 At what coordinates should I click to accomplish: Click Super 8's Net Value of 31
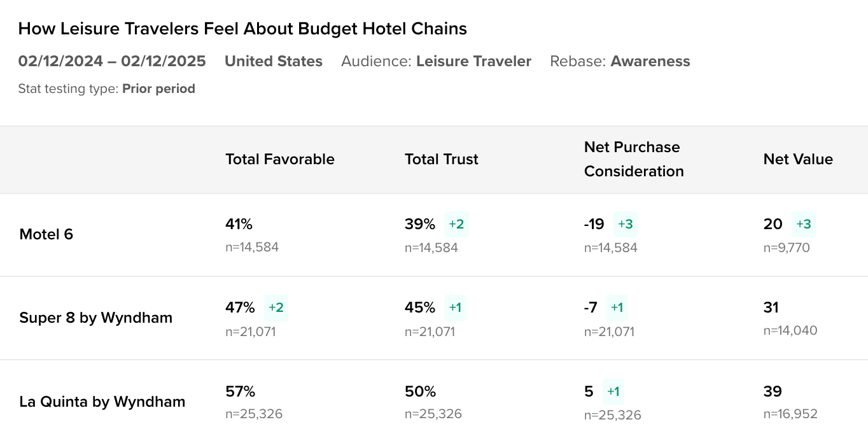pos(771,307)
